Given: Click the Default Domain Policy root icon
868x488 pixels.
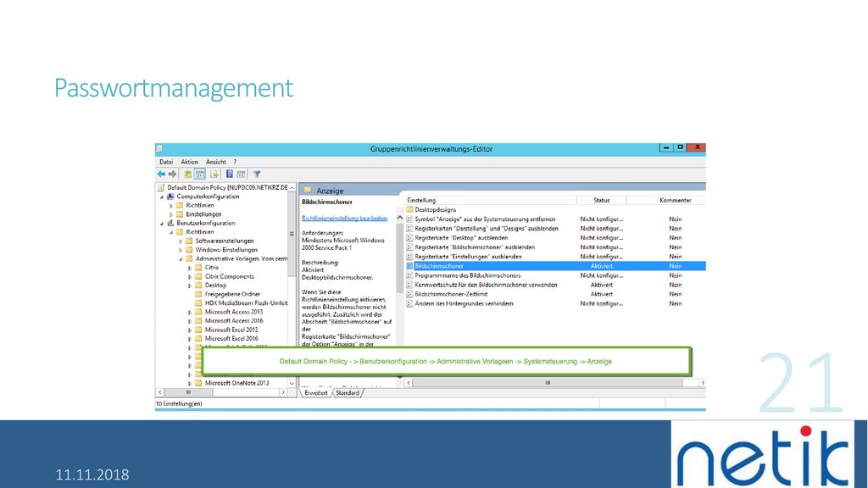Looking at the screenshot, I should coord(161,187).
